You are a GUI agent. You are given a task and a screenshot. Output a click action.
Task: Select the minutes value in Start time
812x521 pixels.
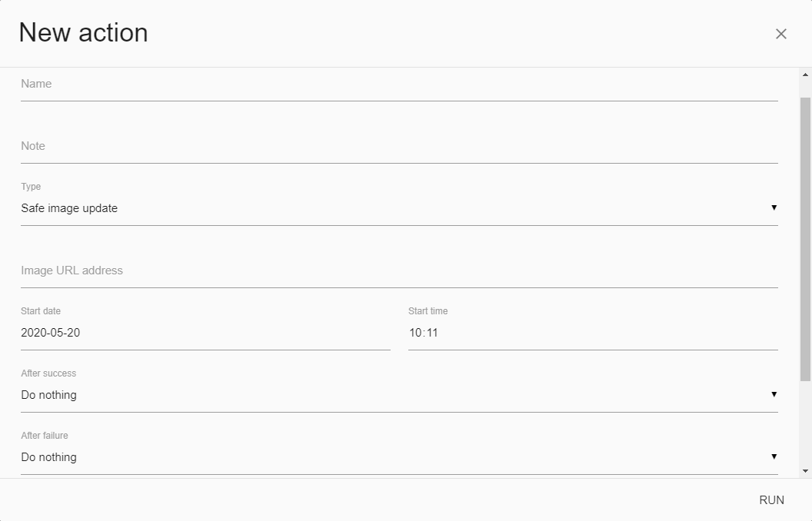[432, 334]
